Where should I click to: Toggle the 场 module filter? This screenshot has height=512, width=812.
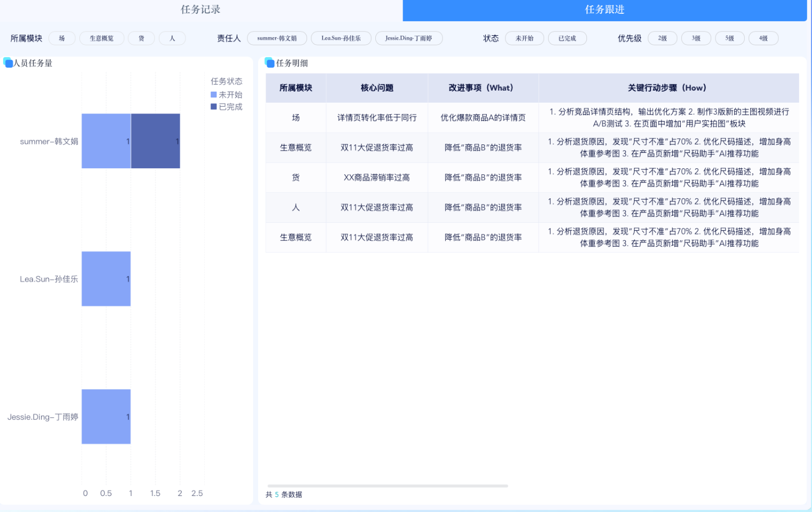(x=61, y=38)
